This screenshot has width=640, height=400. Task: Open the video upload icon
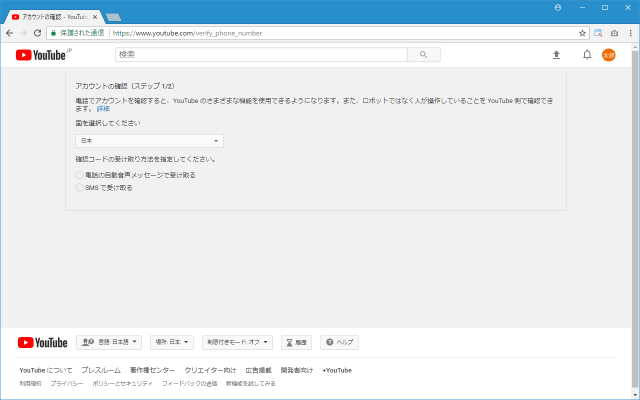(x=556, y=55)
